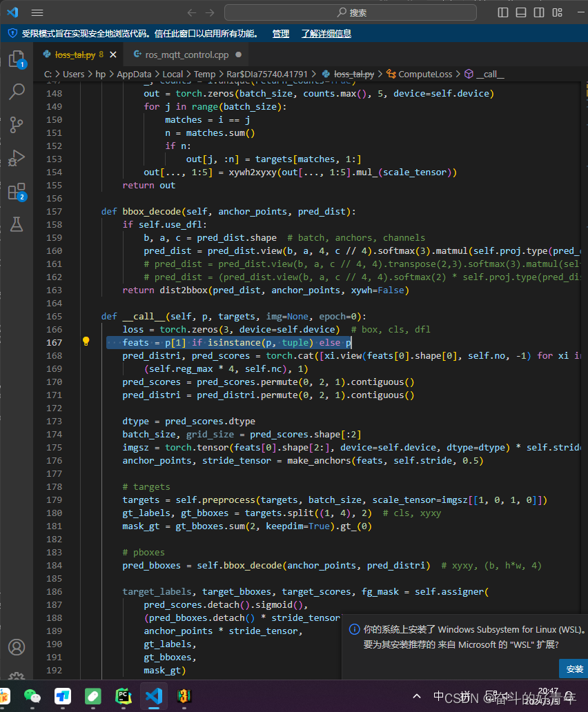Click the '# pboxes' comment on line 183
The width and height of the screenshot is (588, 712).
(144, 552)
